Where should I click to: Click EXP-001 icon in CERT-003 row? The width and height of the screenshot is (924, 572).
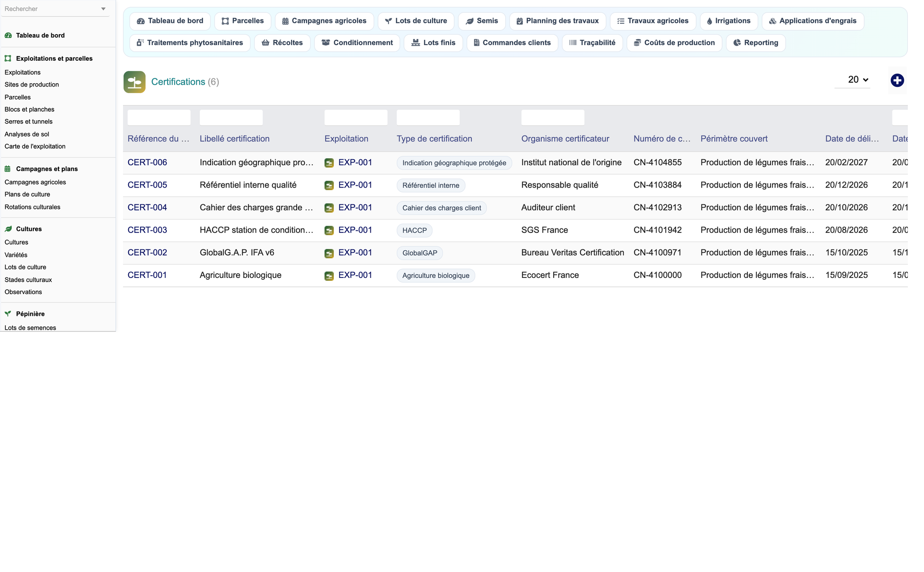329,230
